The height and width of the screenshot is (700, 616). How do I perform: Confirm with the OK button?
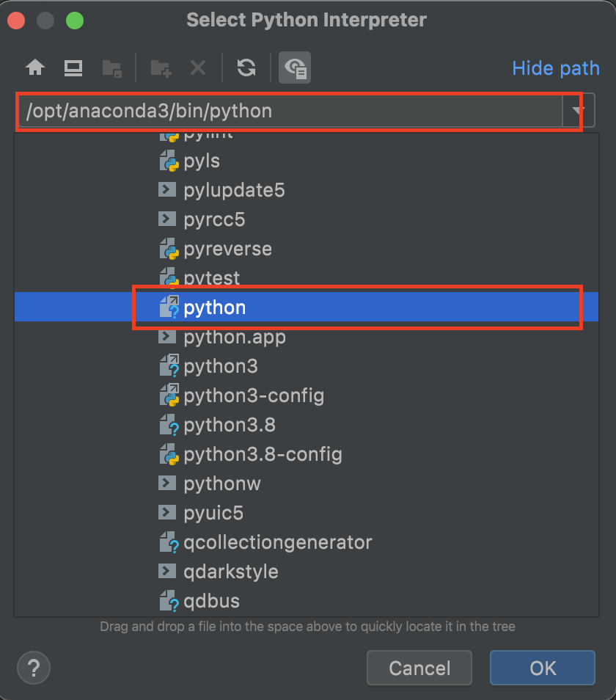click(543, 668)
